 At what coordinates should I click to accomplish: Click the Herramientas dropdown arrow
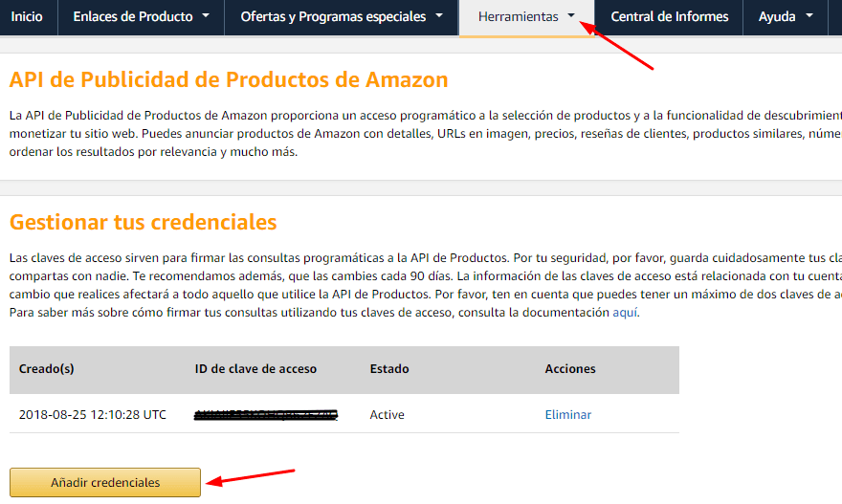pyautogui.click(x=571, y=16)
